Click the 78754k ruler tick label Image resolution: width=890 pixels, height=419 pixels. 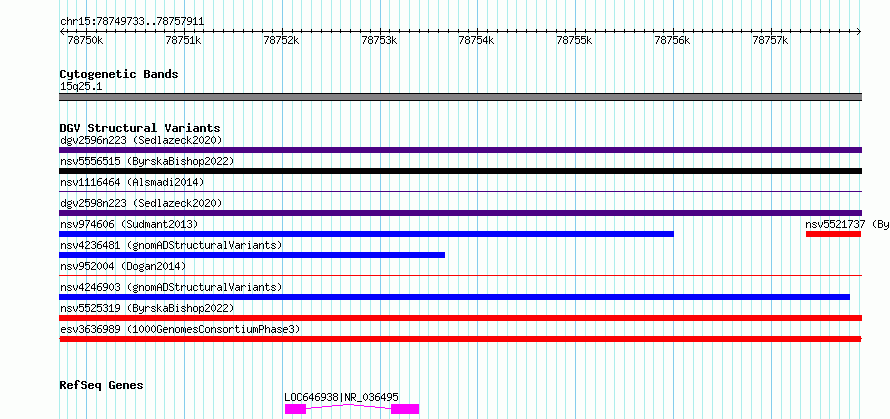(477, 40)
